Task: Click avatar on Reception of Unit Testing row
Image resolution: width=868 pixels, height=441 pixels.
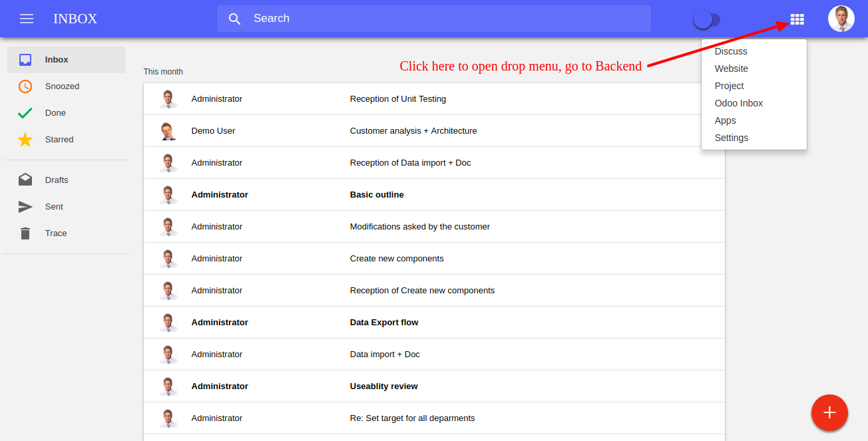Action: [x=168, y=99]
